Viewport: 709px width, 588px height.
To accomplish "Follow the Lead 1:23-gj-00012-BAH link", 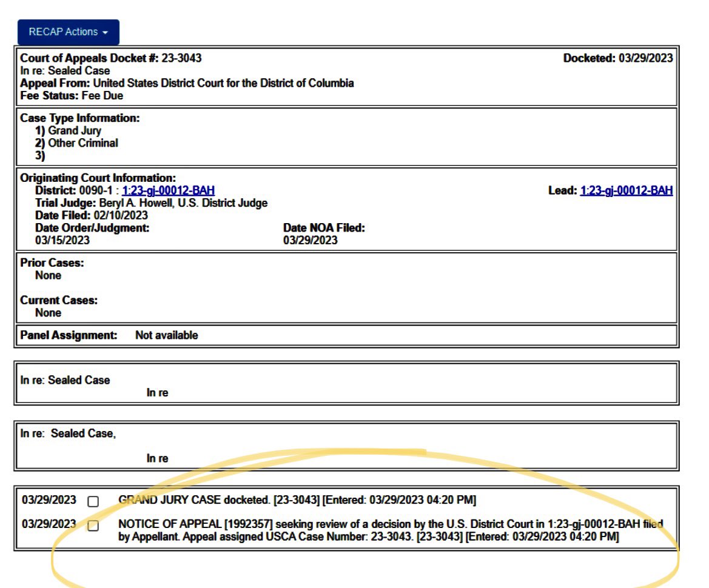I will 627,190.
